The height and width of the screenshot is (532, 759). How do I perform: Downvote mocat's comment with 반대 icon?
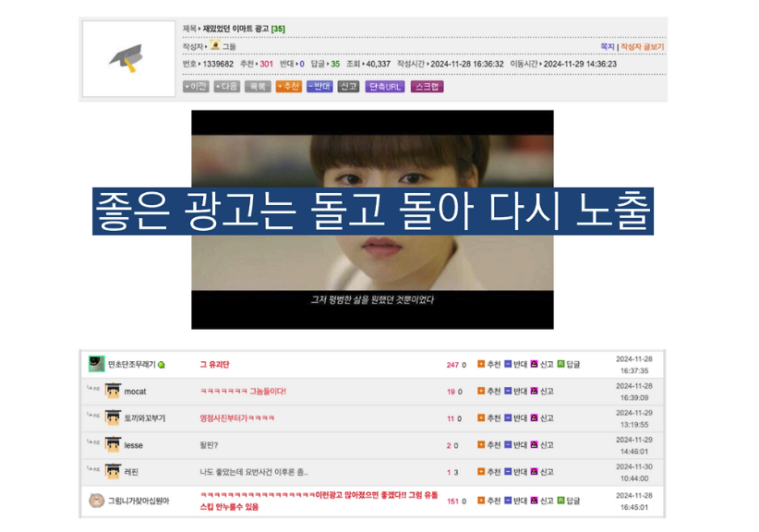click(x=508, y=391)
